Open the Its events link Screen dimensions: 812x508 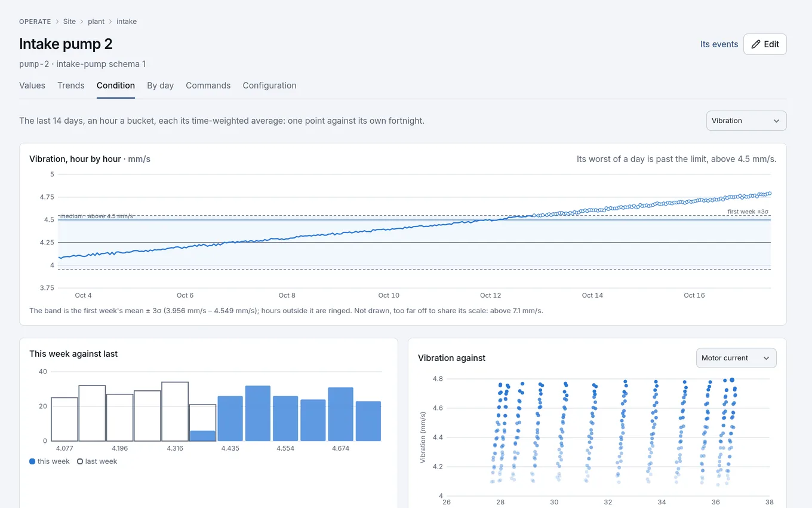click(x=719, y=44)
